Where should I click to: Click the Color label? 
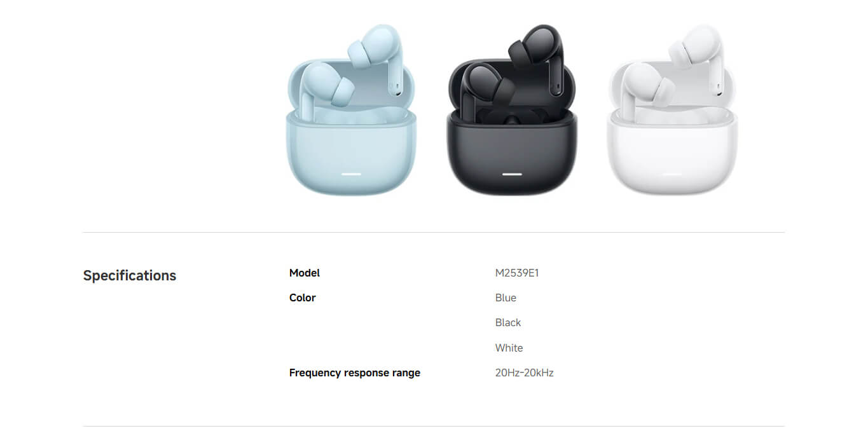(303, 298)
